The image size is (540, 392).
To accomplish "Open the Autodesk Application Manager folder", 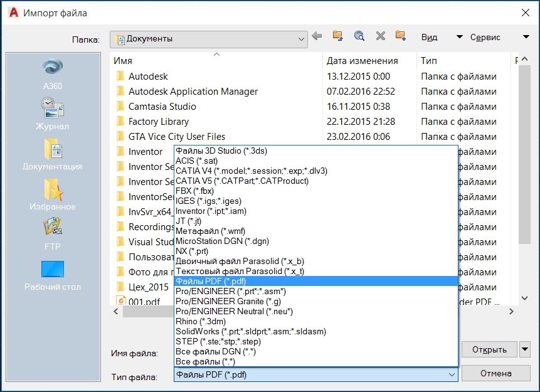I will coord(193,92).
